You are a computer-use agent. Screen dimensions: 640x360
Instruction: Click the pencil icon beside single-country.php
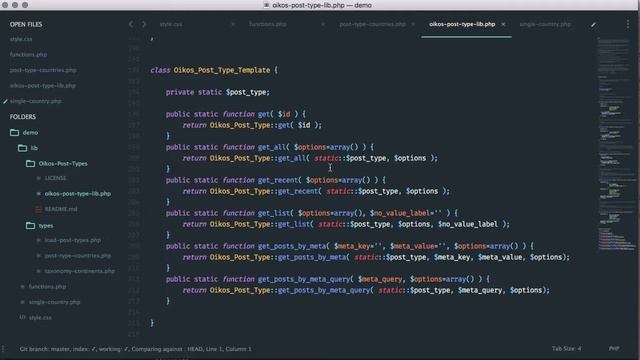(5, 101)
